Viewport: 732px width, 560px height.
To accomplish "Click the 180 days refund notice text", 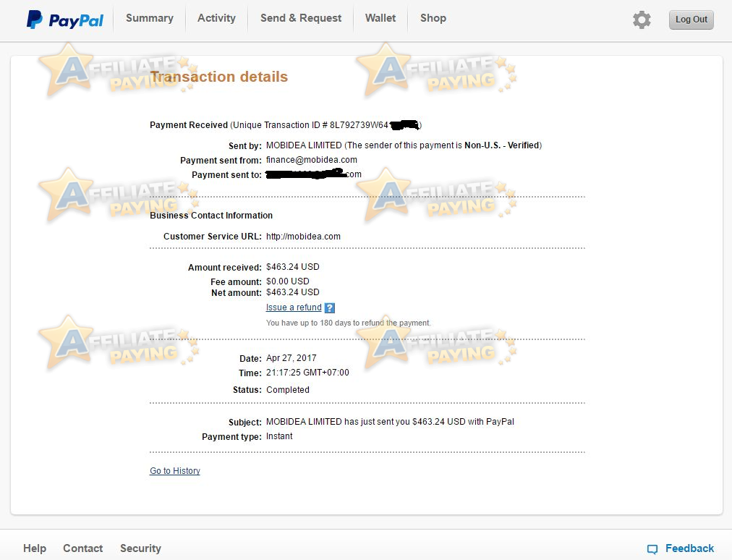I will pos(348,323).
